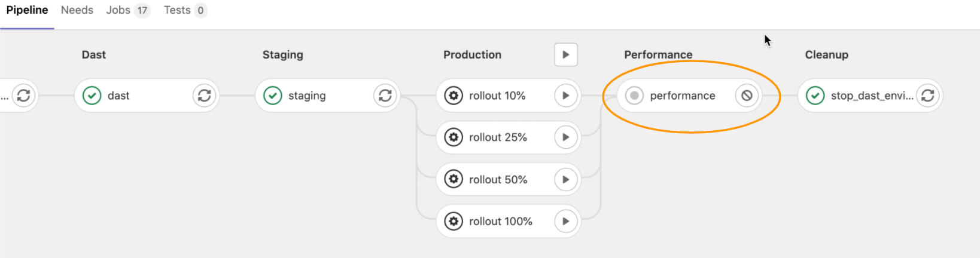Screen dimensions: 980x258
Task: Click the dast passed status icon
Action: click(92, 96)
